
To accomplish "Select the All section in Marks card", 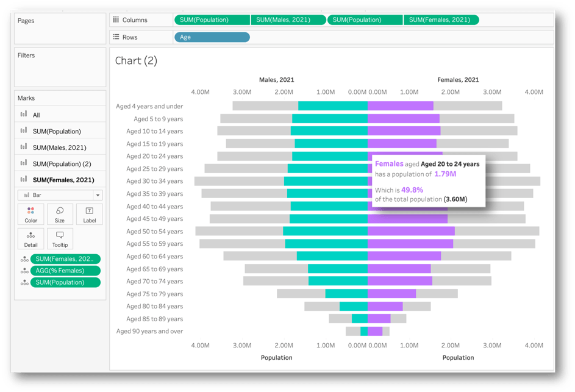I will [x=37, y=115].
